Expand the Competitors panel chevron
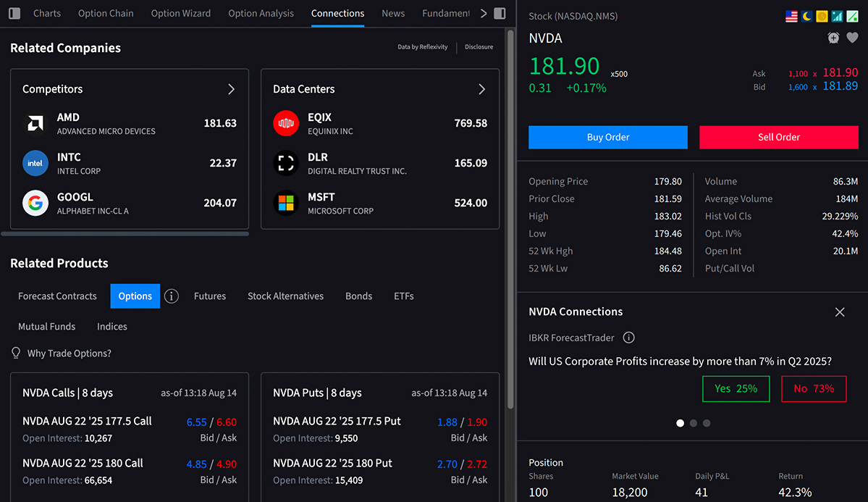Viewport: 868px width, 502px height. click(x=231, y=88)
